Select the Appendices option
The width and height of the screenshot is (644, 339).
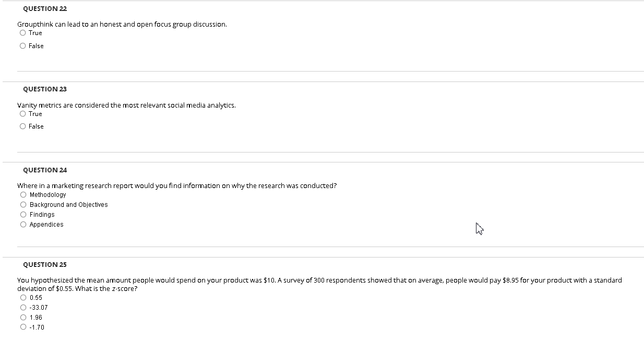[x=23, y=224]
